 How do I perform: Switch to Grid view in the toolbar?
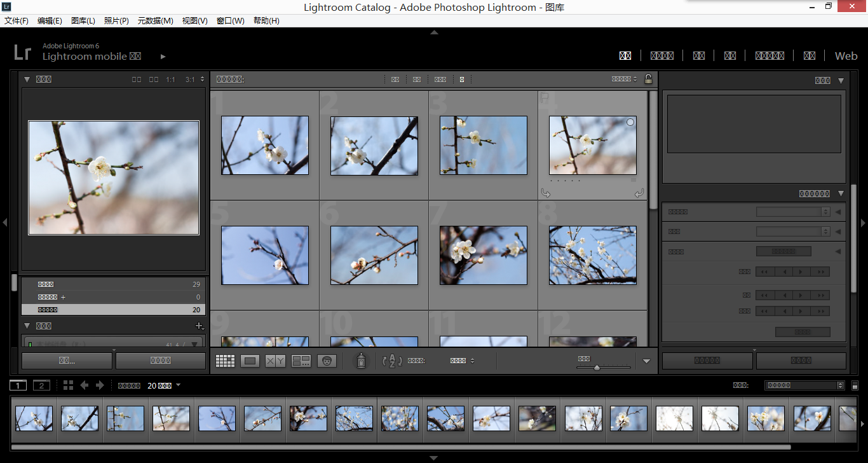point(225,361)
